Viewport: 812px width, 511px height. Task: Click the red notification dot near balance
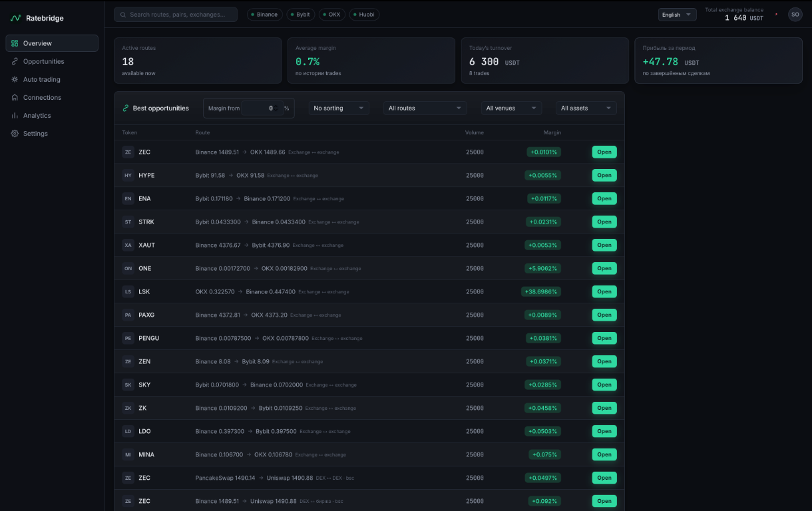click(x=776, y=14)
